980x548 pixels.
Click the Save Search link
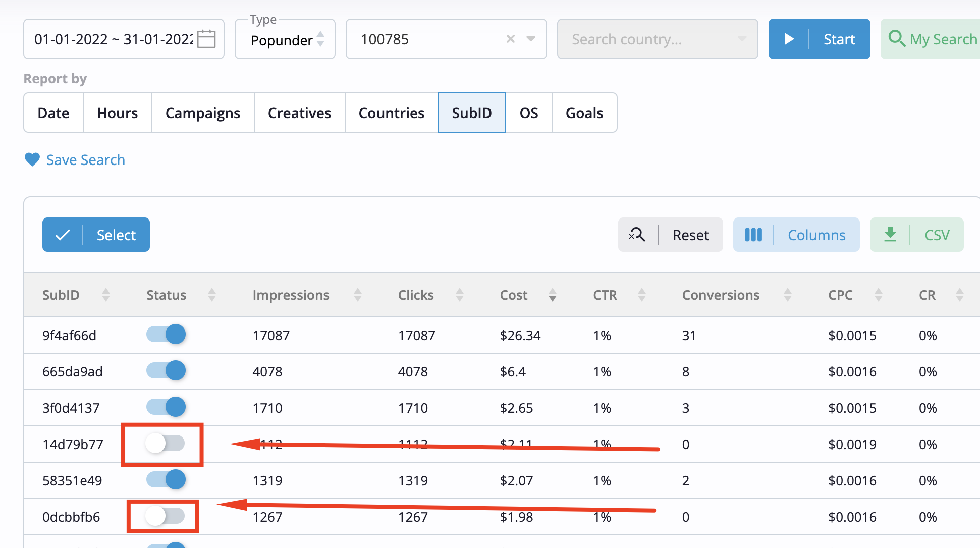[x=86, y=160]
